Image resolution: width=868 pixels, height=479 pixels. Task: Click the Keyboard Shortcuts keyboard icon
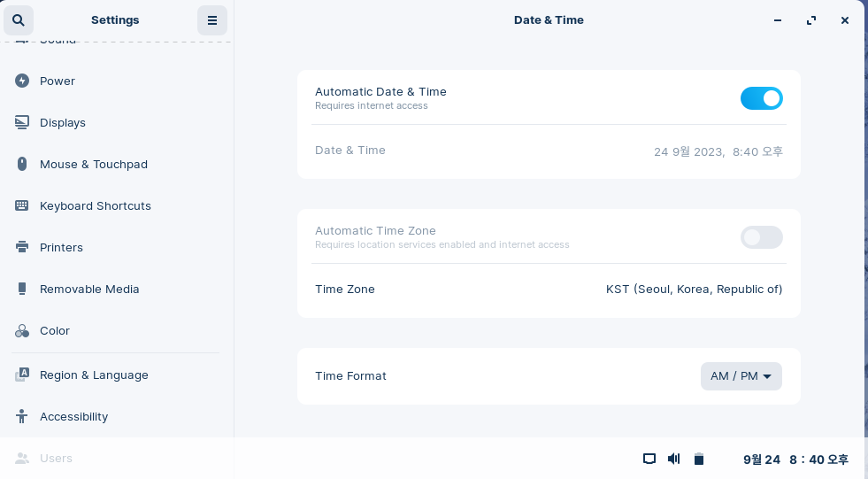point(21,205)
